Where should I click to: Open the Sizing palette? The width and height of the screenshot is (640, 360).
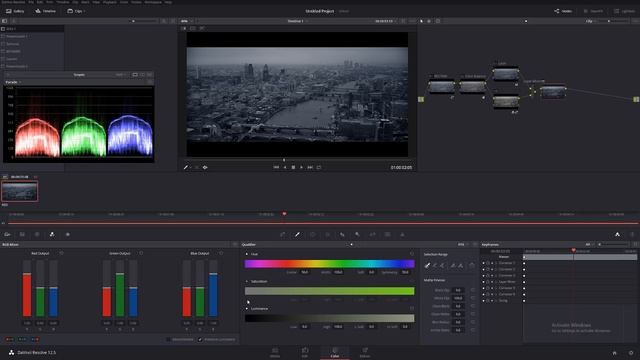(372, 234)
